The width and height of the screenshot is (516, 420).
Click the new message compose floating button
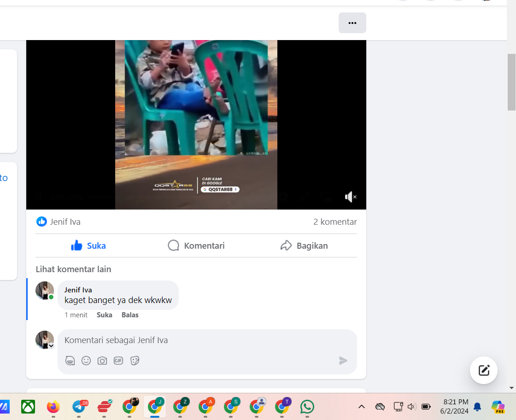483,370
